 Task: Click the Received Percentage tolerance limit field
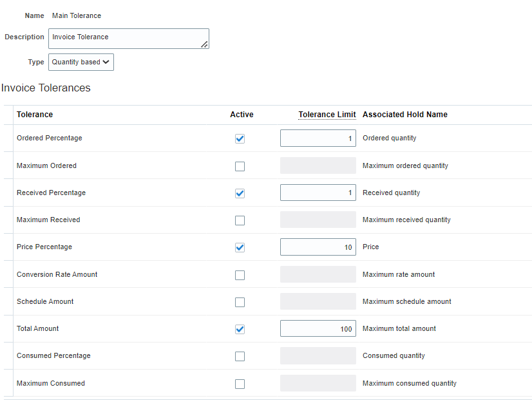point(318,193)
